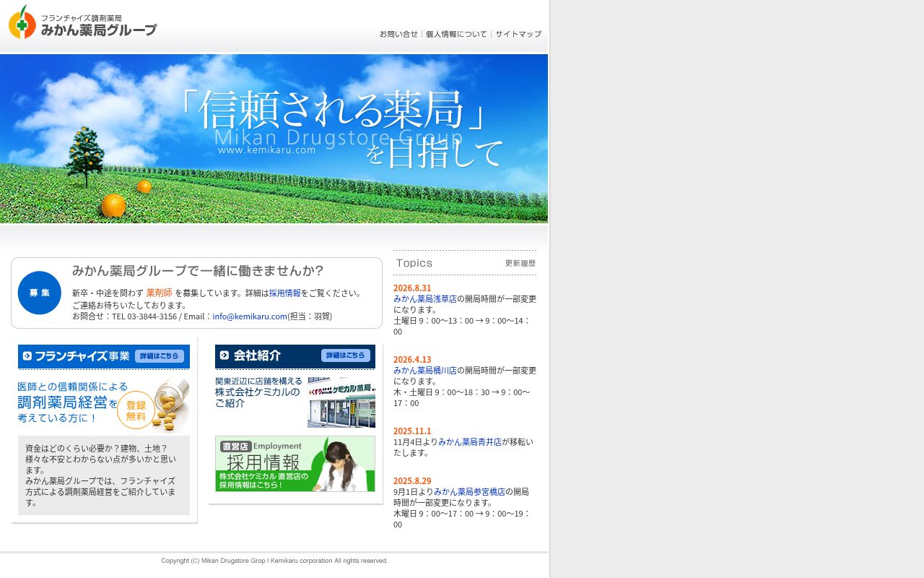Screen dimensions: 924x578
Task: Click the Topics section heading
Action: (414, 263)
